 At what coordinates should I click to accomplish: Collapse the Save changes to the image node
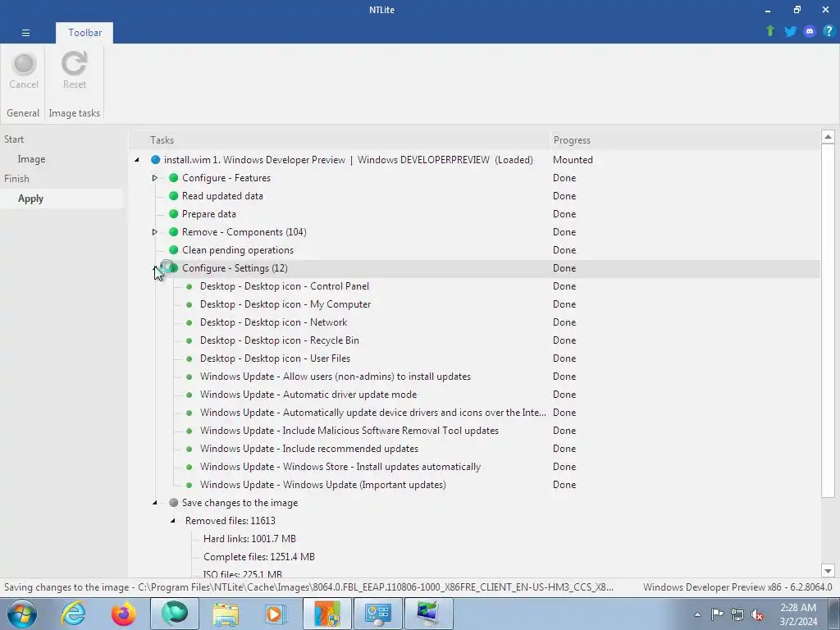tap(155, 503)
